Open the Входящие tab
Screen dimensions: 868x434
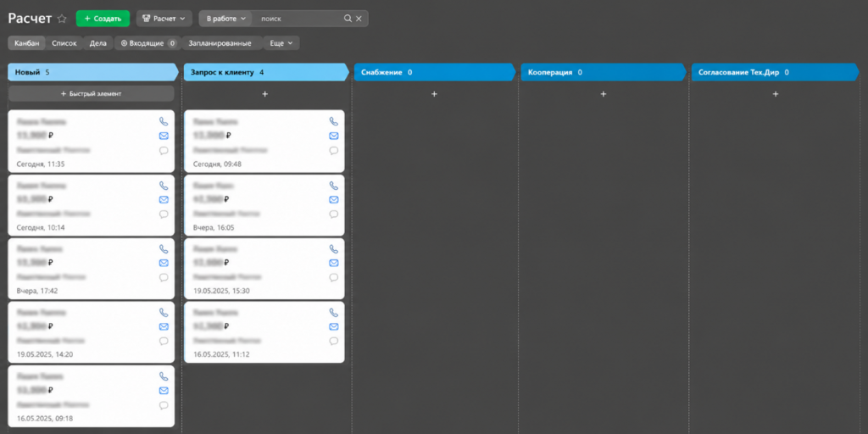(147, 43)
